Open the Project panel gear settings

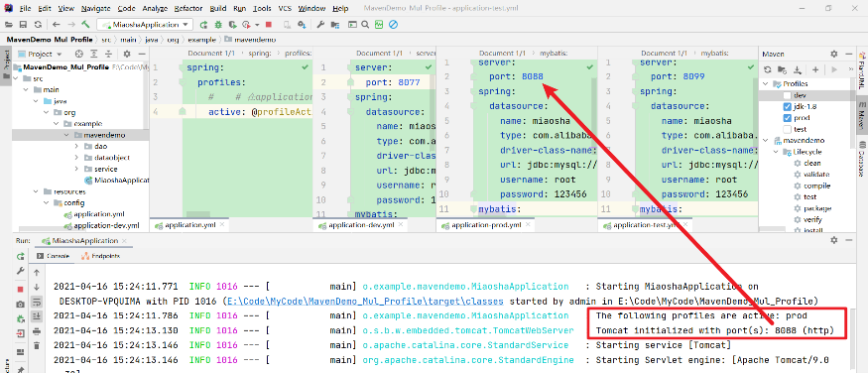tap(127, 54)
